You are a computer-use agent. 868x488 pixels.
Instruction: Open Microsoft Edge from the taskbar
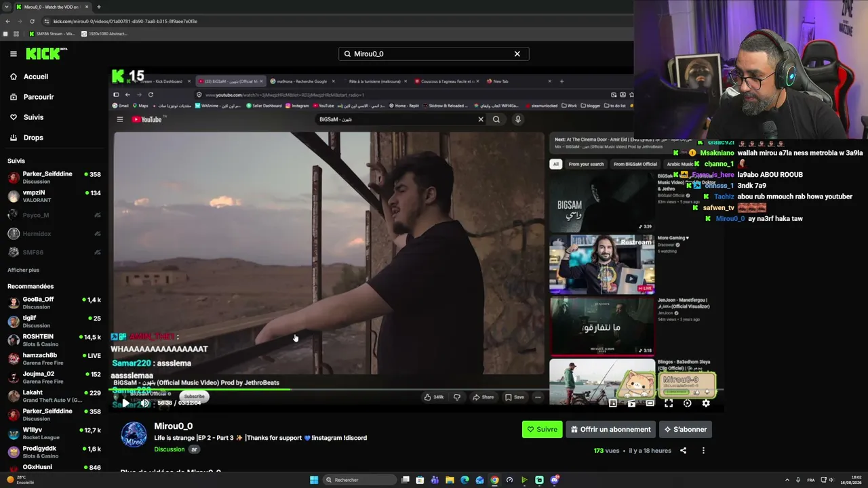465,480
